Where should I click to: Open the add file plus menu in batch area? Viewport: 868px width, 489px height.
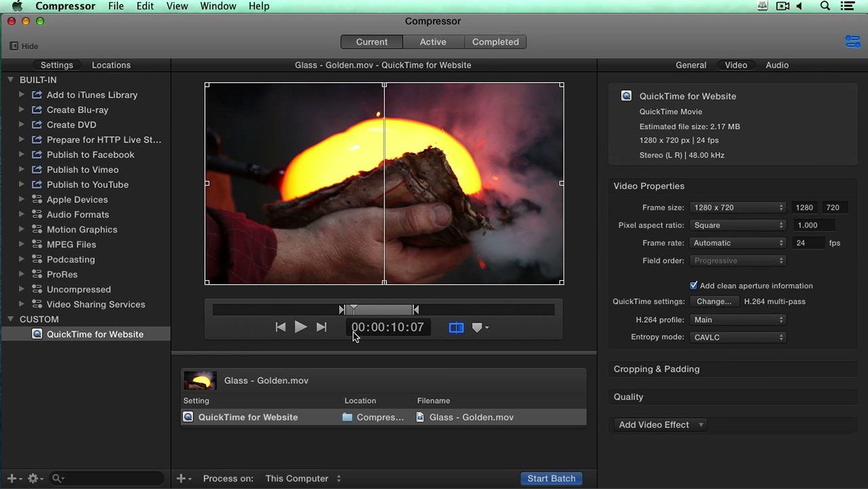coord(184,478)
